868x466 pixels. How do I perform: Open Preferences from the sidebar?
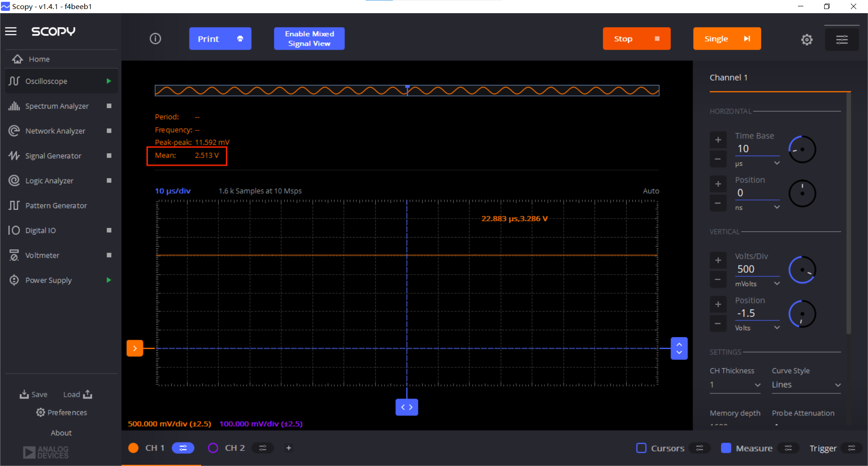click(61, 413)
